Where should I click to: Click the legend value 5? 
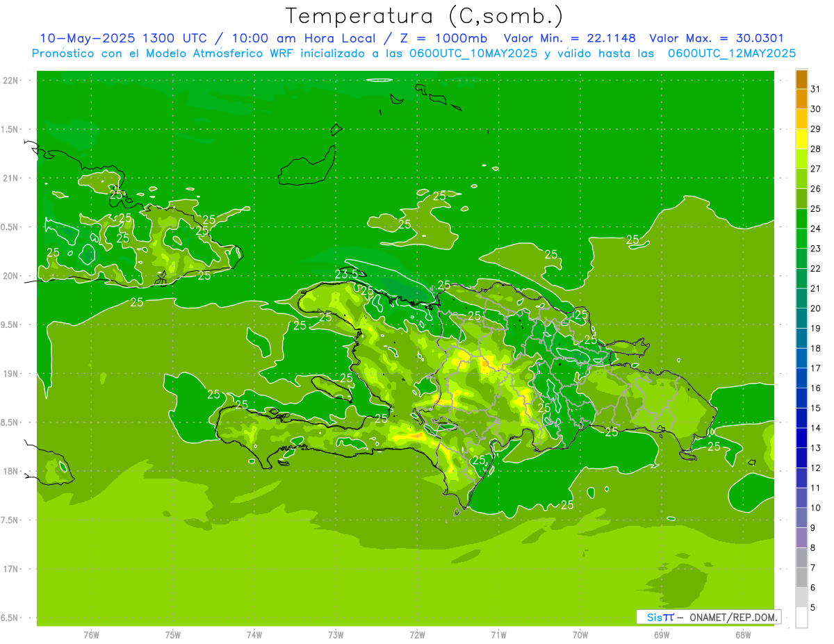[813, 607]
